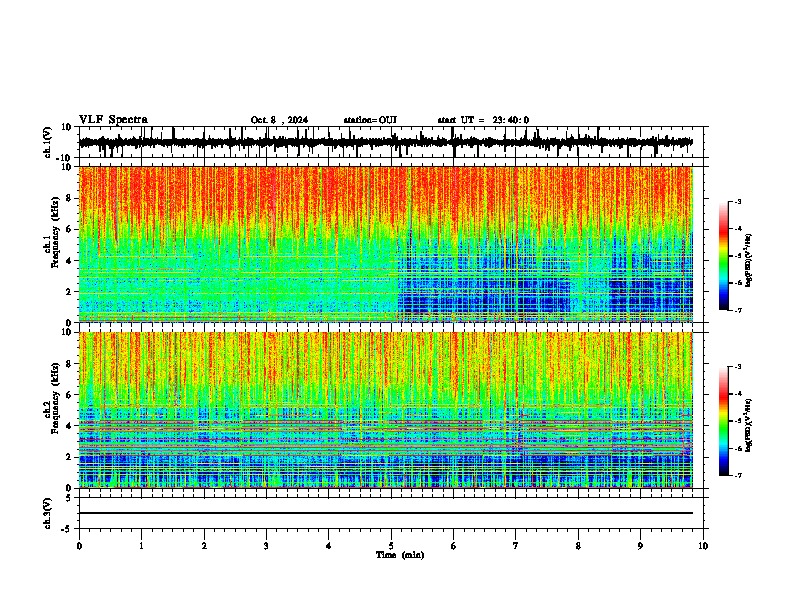Click "-3" on the ch.2 color bar scale

pyautogui.click(x=737, y=367)
